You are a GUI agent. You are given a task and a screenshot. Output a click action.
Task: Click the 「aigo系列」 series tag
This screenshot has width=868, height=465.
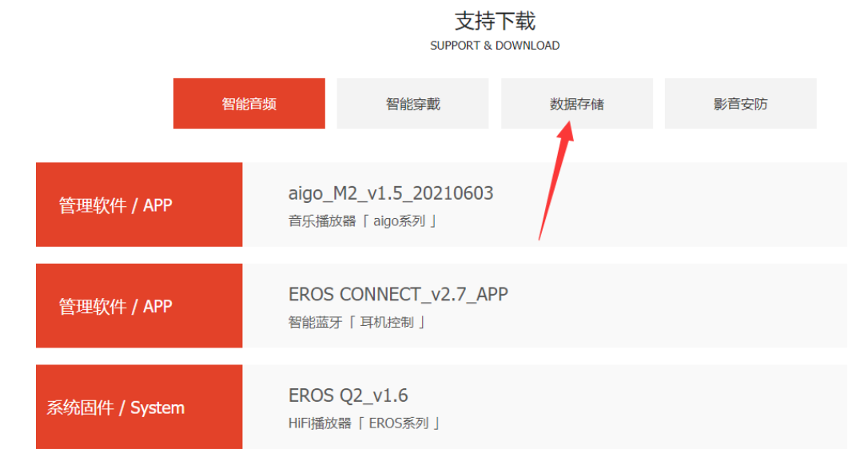tap(400, 221)
